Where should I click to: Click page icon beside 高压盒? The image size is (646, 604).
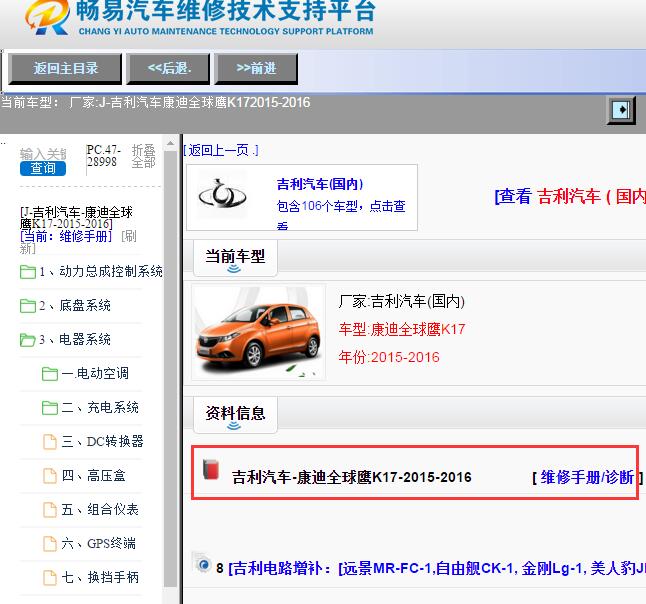pyautogui.click(x=50, y=476)
